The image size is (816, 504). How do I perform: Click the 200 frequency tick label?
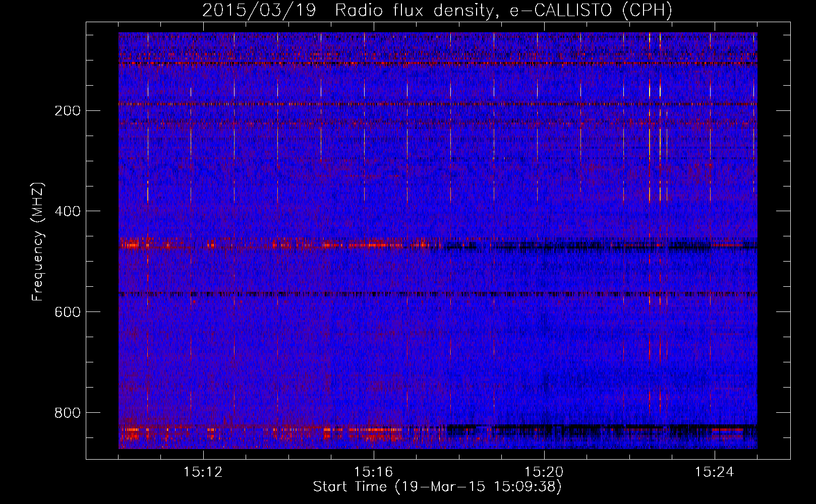pos(67,110)
